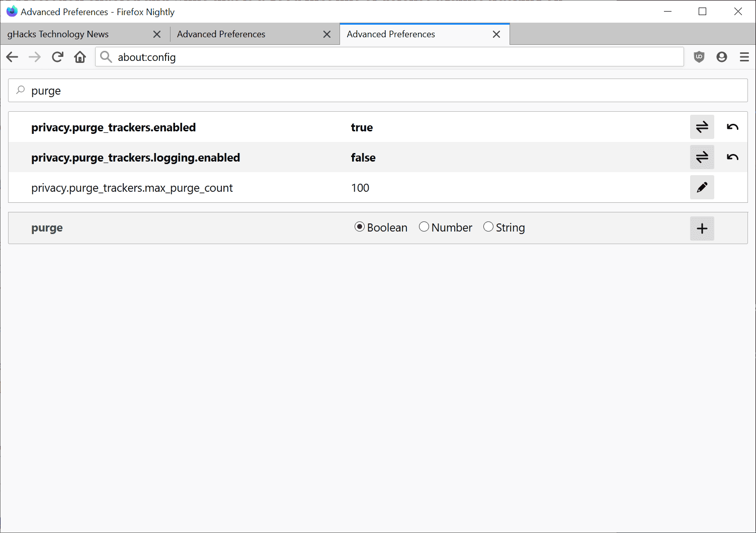Close the active Advanced Preferences tab
The width and height of the screenshot is (756, 533).
pos(496,34)
